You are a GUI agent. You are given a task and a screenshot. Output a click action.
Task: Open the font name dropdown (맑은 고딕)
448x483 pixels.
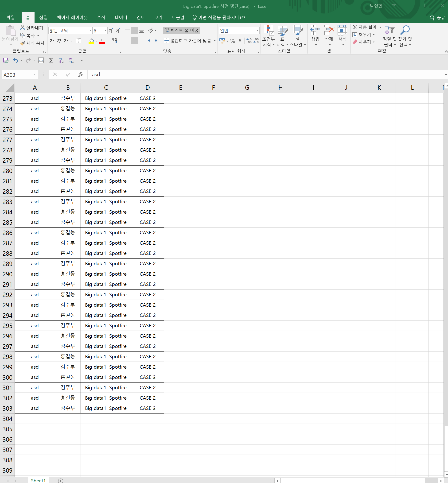[90, 31]
